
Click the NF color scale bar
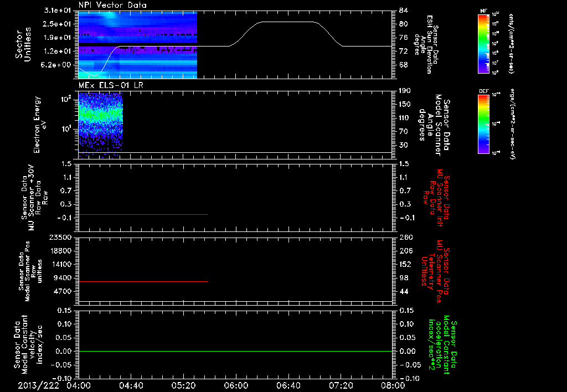coord(483,43)
